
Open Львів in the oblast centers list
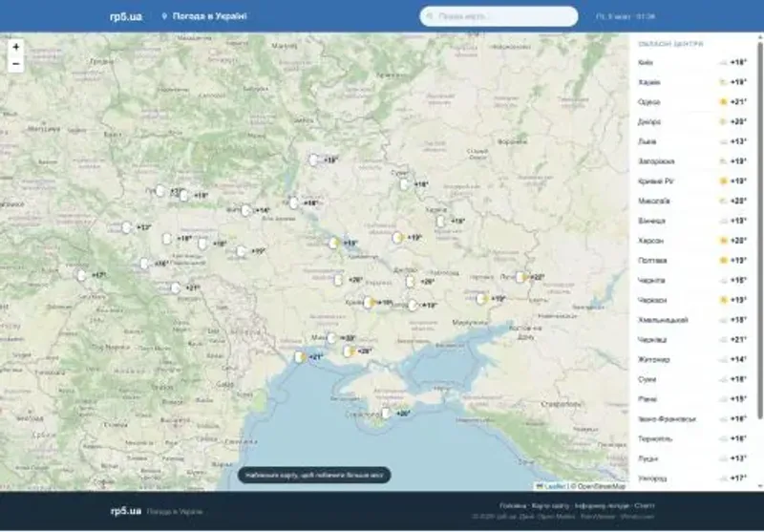pyautogui.click(x=691, y=141)
